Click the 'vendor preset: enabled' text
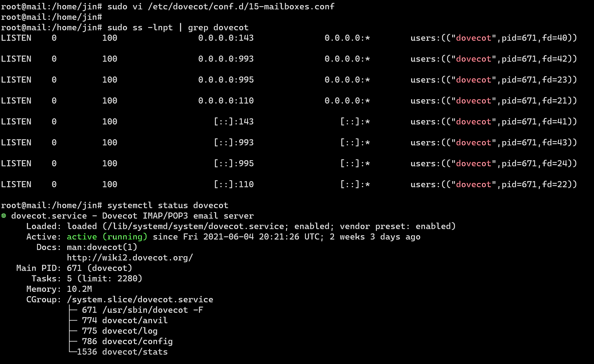The width and height of the screenshot is (594, 364). point(395,226)
